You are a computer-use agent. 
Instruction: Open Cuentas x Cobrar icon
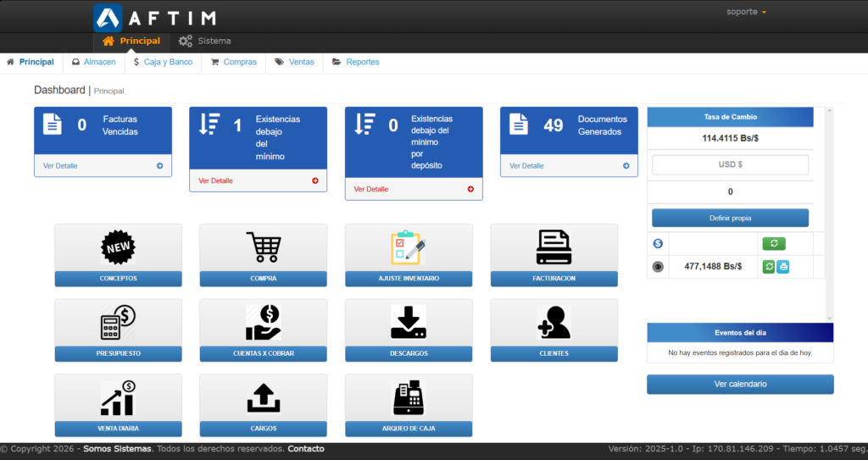[x=263, y=322]
